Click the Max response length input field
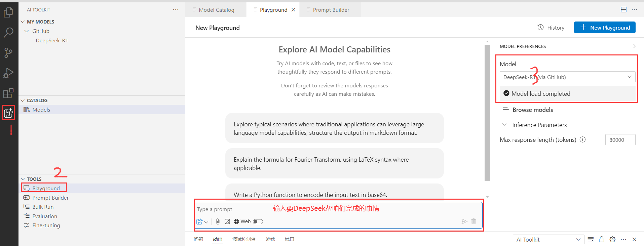 [620, 140]
